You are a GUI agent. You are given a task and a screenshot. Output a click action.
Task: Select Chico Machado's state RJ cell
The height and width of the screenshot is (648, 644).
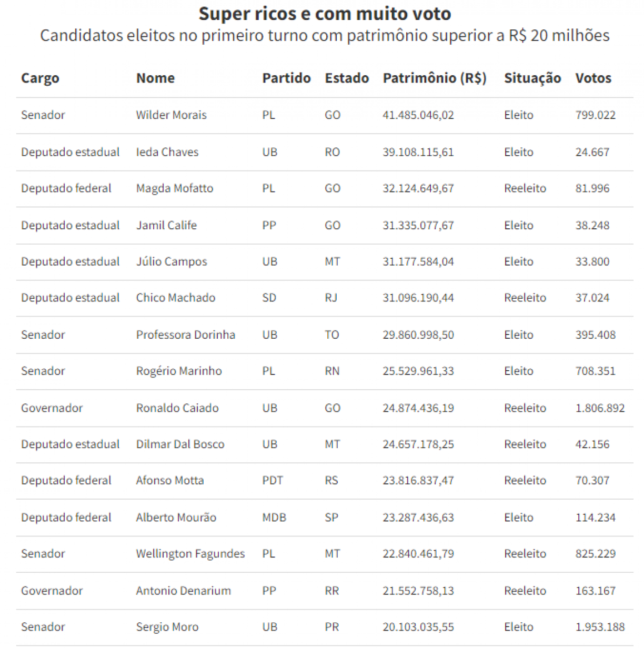(331, 298)
